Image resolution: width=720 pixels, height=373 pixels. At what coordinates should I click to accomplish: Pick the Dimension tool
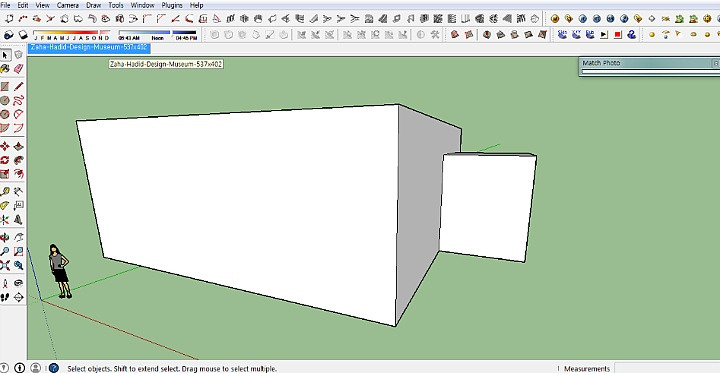pyautogui.click(x=18, y=192)
